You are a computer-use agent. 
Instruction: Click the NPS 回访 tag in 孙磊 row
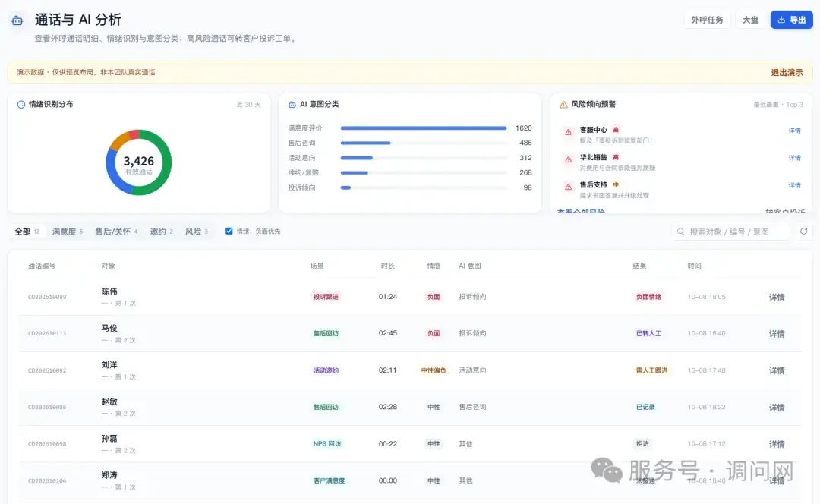pos(326,443)
